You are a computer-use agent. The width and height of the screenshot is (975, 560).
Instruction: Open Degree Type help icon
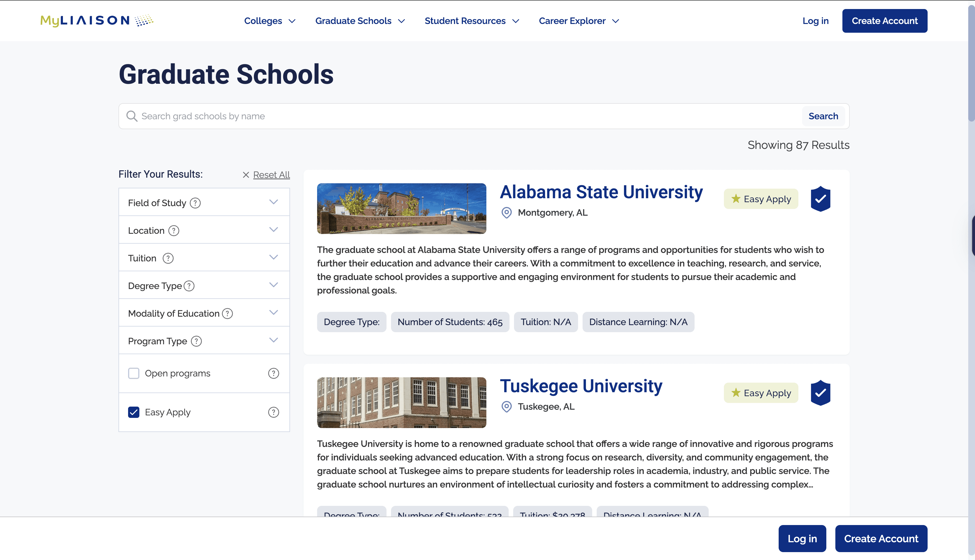coord(189,286)
